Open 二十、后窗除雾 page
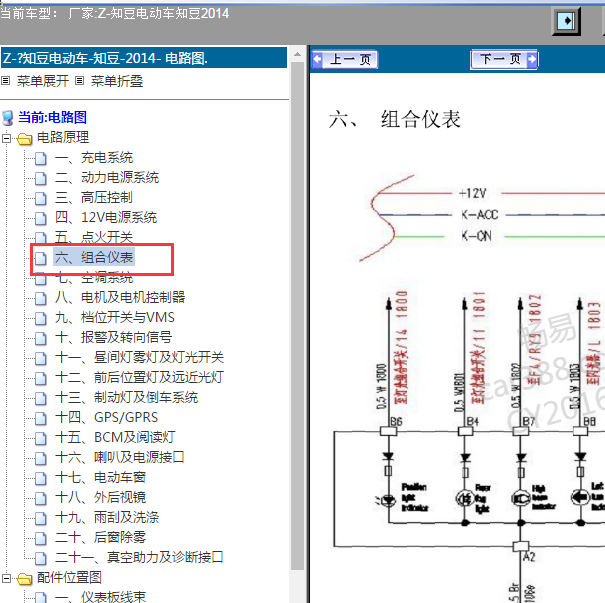 100,538
